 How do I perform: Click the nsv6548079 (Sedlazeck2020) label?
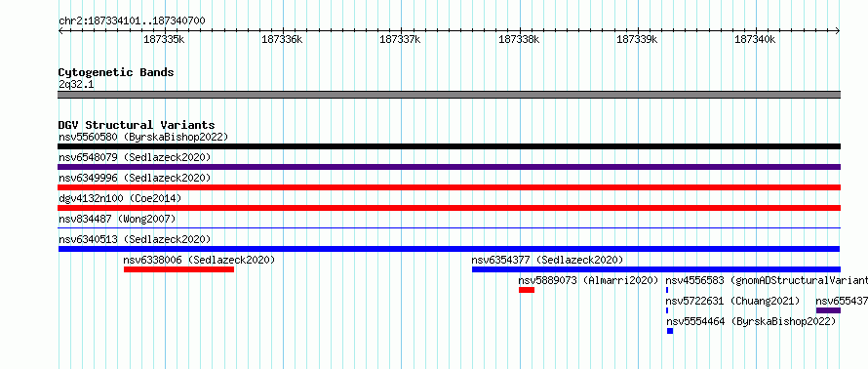135,157
